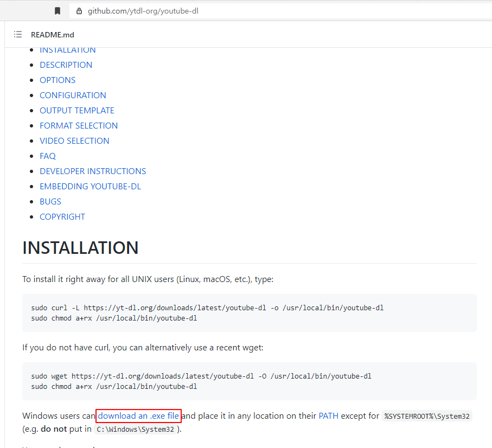Open the PATH link
The width and height of the screenshot is (492, 448).
coord(329,415)
